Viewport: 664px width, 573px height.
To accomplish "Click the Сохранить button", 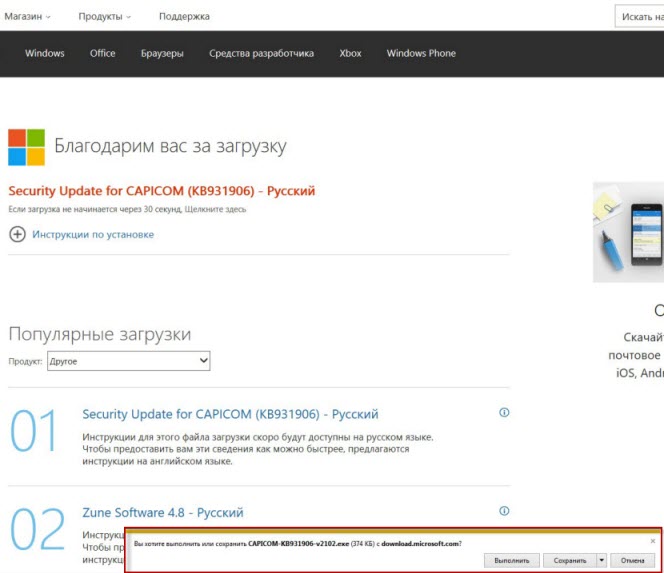I will (570, 560).
